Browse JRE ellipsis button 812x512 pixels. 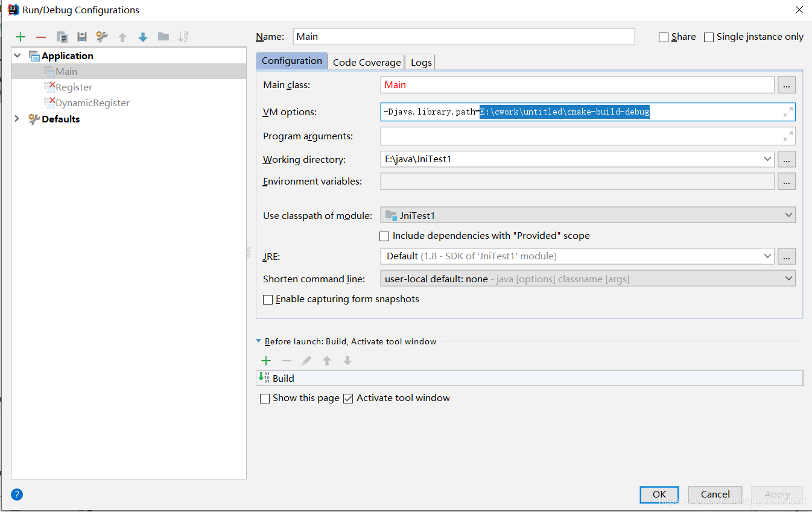(x=787, y=256)
